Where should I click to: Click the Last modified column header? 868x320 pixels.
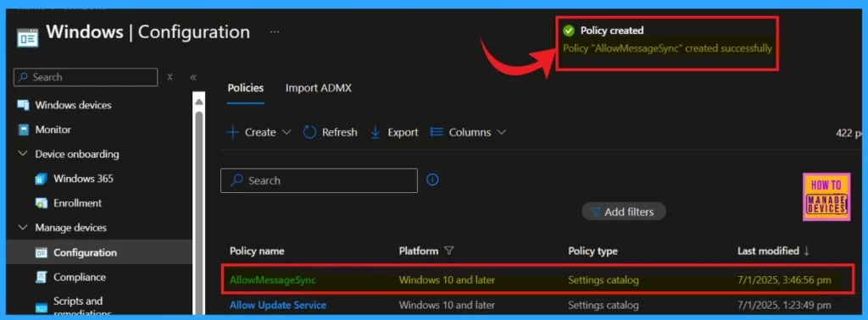coord(768,251)
